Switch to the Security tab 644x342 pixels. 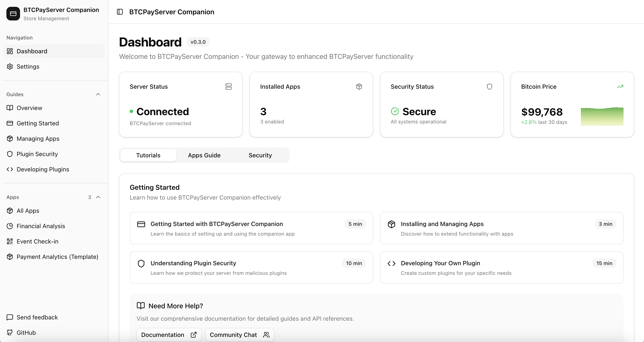point(260,155)
